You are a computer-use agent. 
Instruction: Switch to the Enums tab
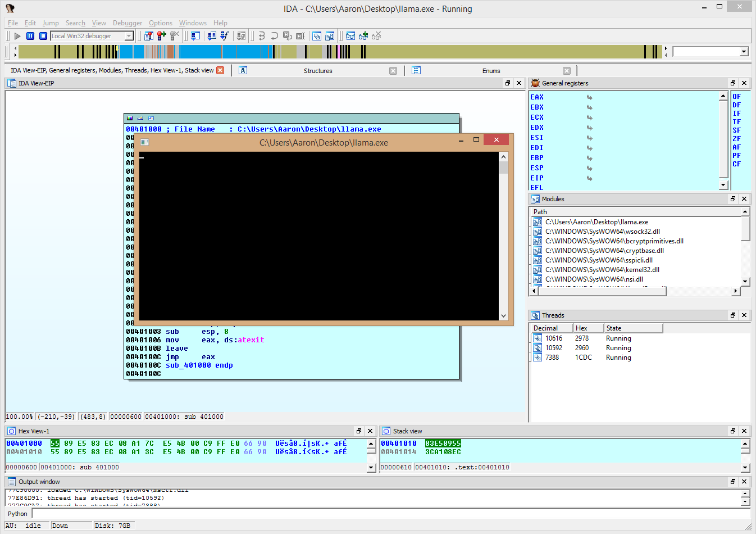tap(491, 71)
